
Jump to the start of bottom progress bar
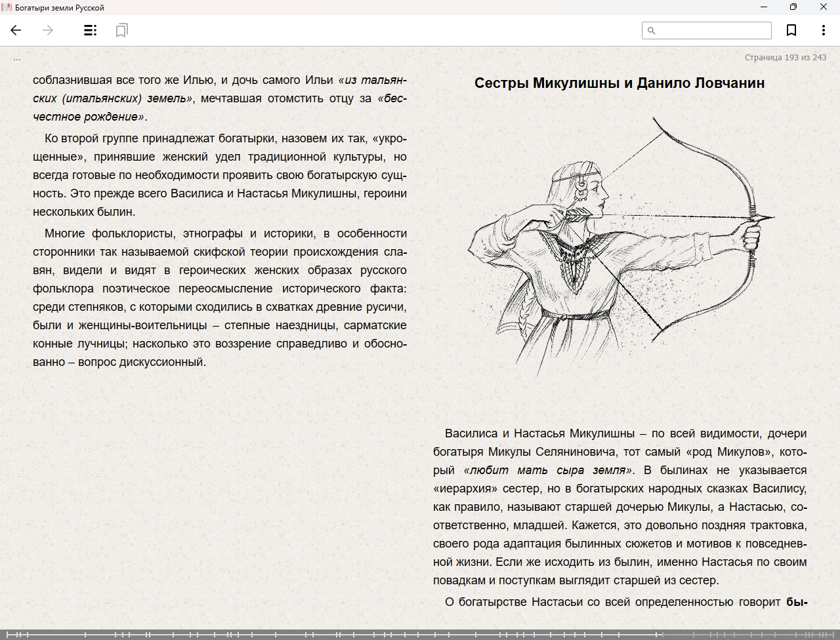click(4, 635)
